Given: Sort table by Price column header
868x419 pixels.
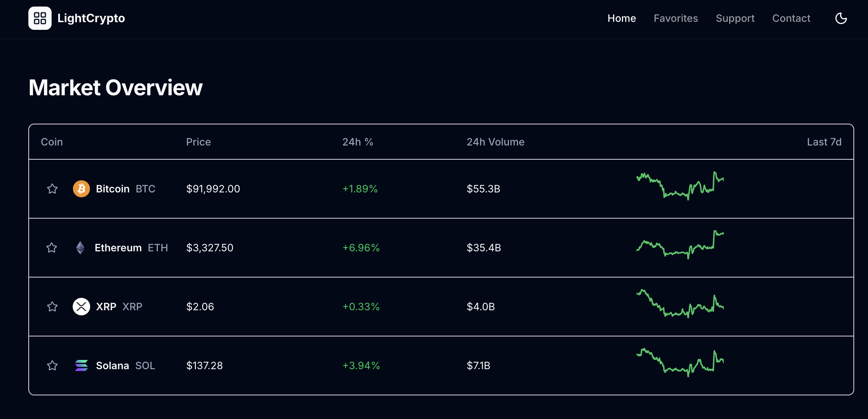Looking at the screenshot, I should click(198, 142).
